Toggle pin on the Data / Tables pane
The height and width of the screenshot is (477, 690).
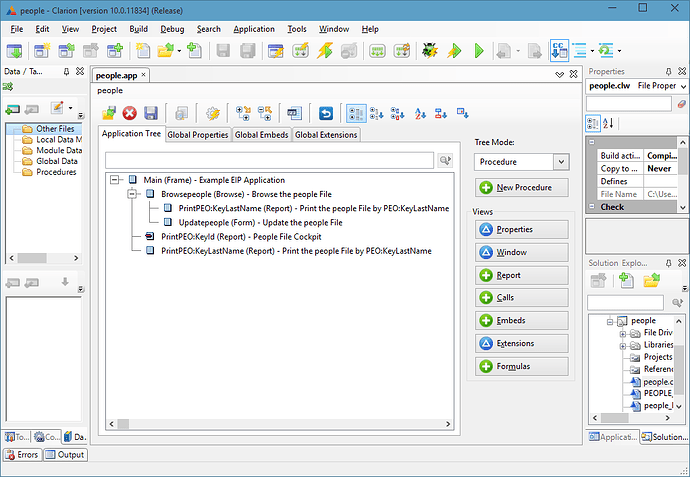tap(66, 72)
